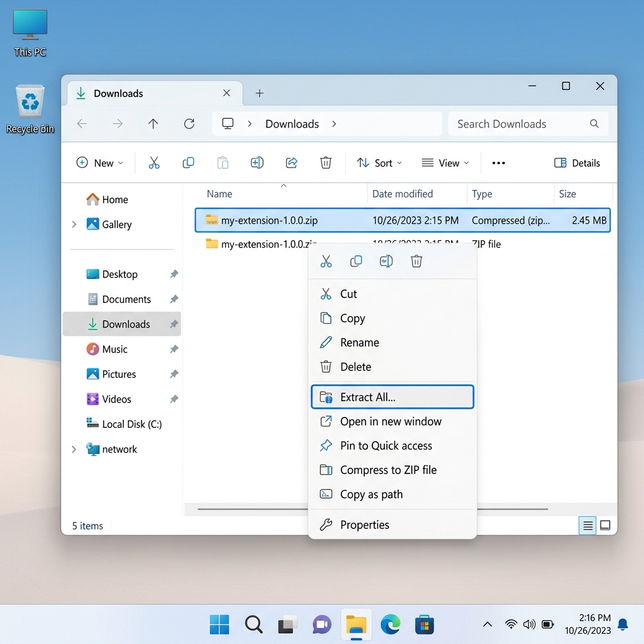The height and width of the screenshot is (644, 644).
Task: Open the Sort dropdown
Action: 379,163
